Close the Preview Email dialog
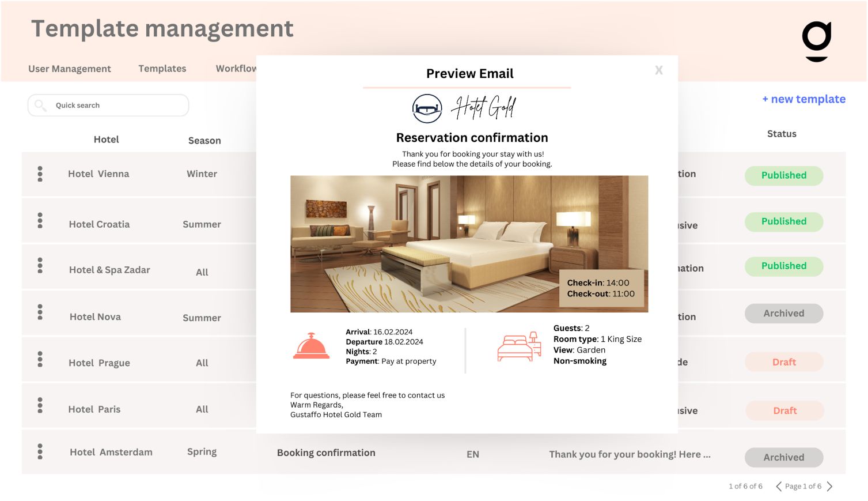 point(659,70)
